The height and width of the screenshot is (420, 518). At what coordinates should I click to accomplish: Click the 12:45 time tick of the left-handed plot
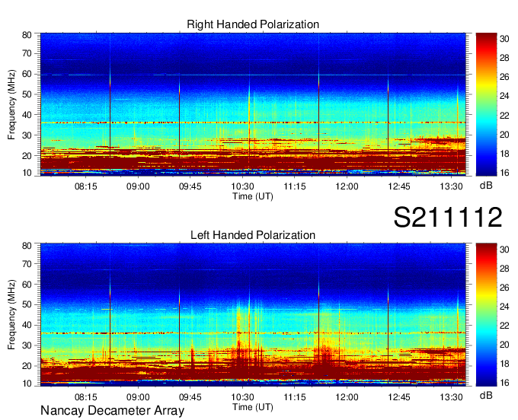[x=399, y=397]
